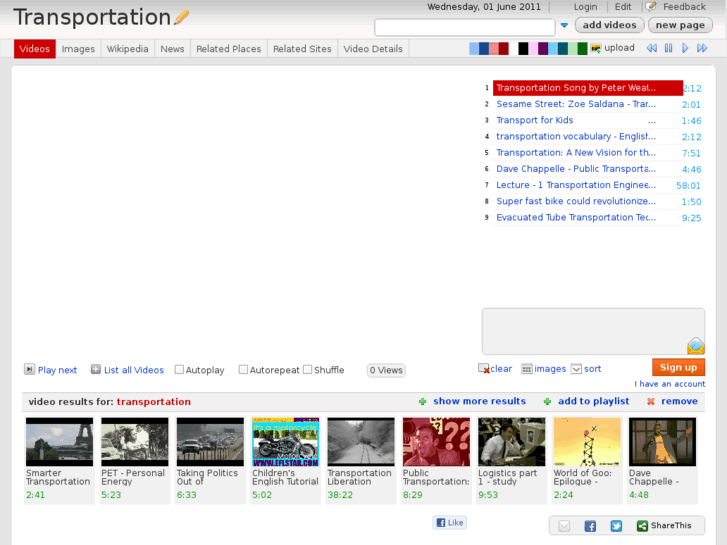Open the Smarter Transportation video thumbnail

[59, 442]
